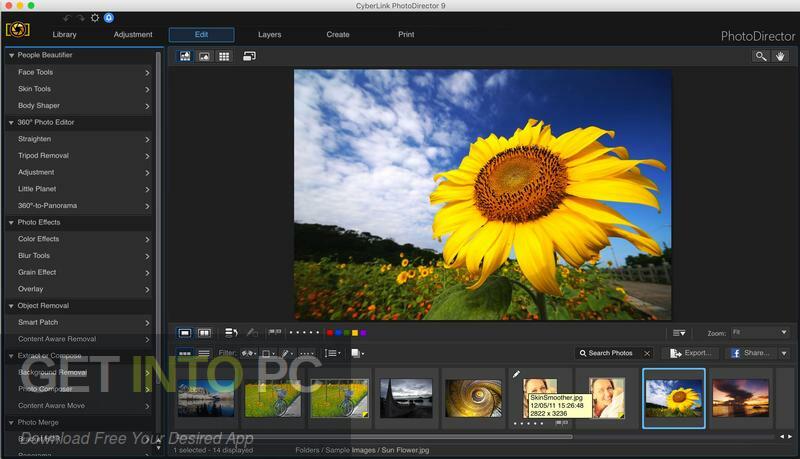Click the PhotoDirector camera logo icon
The height and width of the screenshot is (459, 800).
click(17, 30)
